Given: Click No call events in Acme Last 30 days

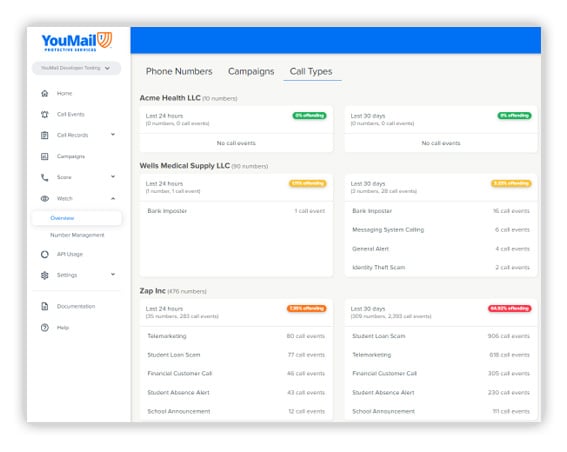Looking at the screenshot, I should click(441, 143).
